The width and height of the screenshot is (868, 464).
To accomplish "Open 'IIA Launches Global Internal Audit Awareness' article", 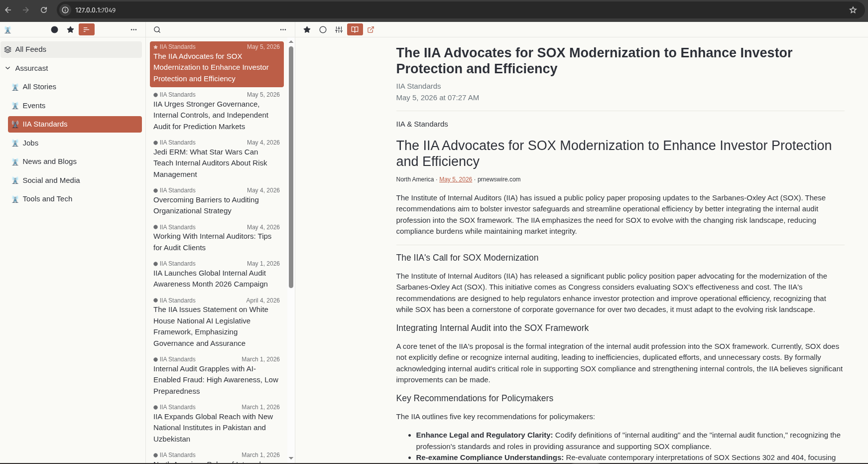I will pos(217,275).
